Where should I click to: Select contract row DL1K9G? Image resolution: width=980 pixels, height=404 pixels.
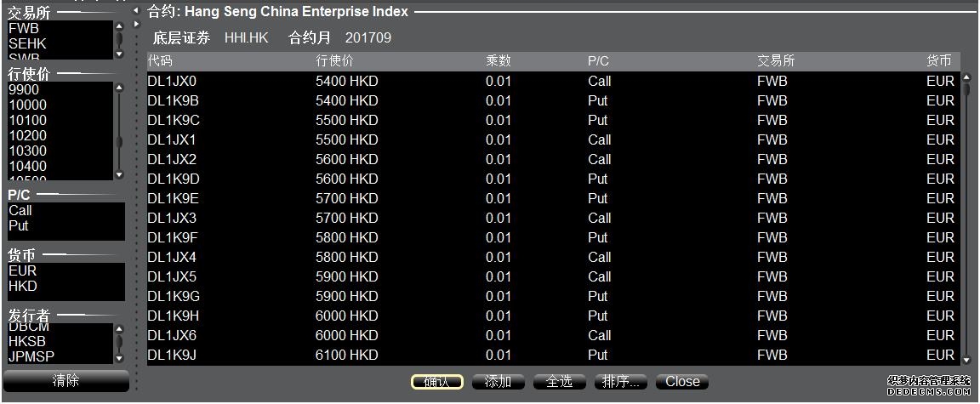tap(553, 296)
